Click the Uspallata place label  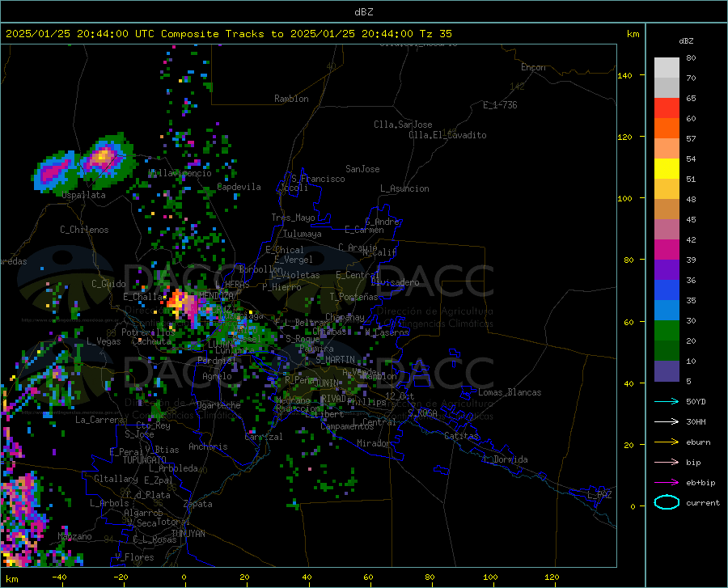tap(83, 195)
